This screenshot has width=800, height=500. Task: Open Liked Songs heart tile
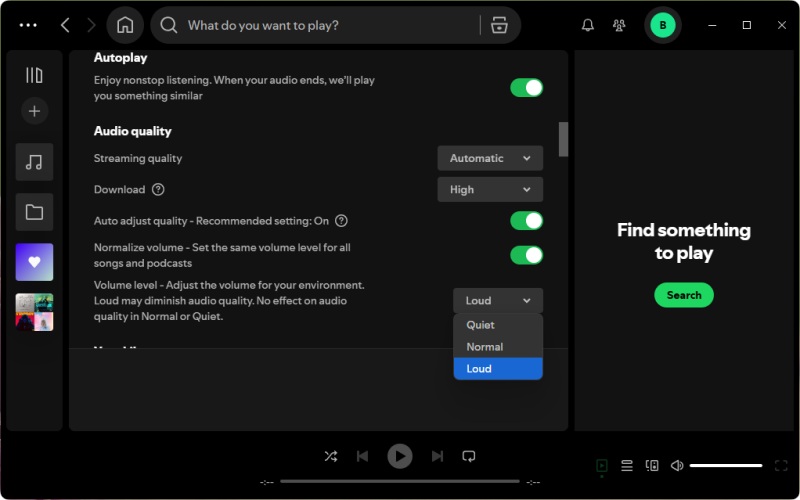34,262
